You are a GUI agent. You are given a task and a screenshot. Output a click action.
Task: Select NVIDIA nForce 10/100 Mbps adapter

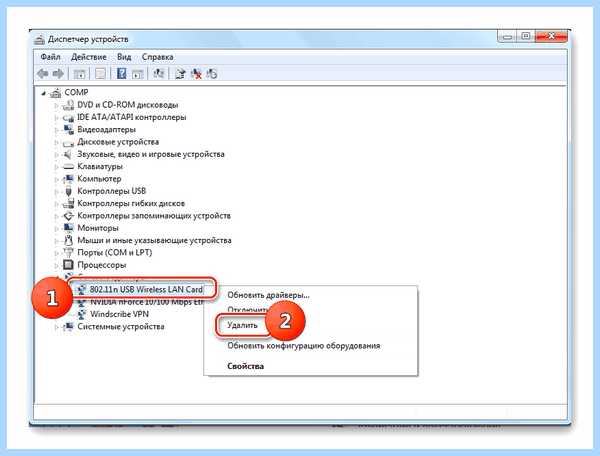click(x=147, y=302)
